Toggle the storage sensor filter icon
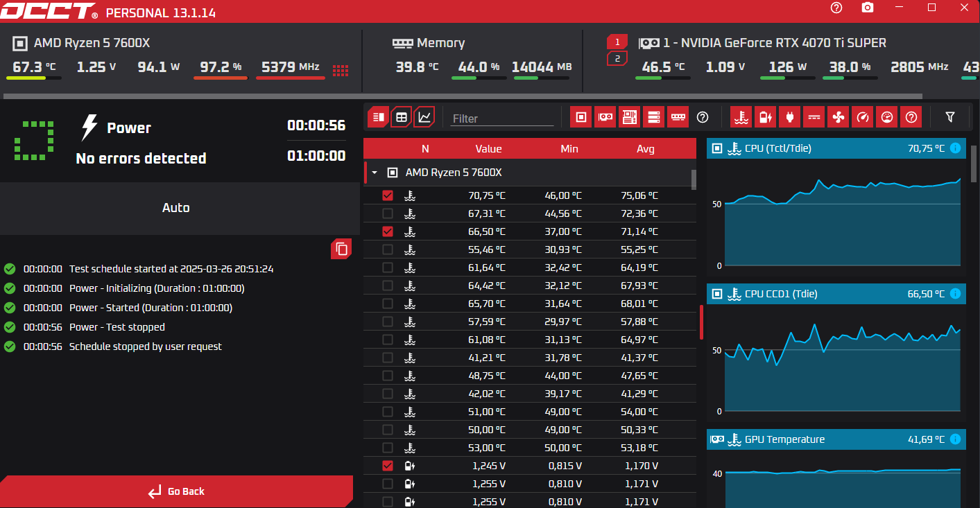This screenshot has width=980, height=508. pyautogui.click(x=653, y=117)
